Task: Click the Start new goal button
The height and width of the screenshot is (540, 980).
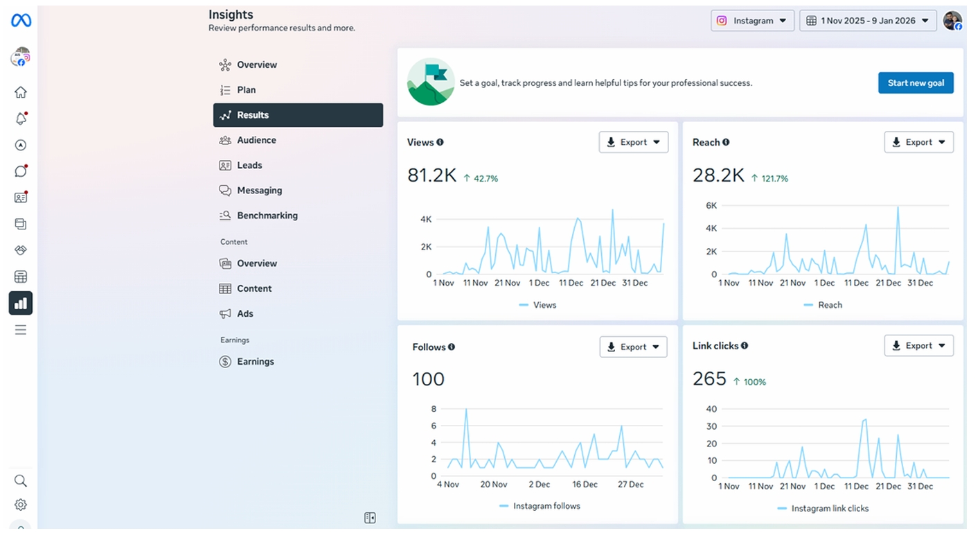Action: coord(916,83)
